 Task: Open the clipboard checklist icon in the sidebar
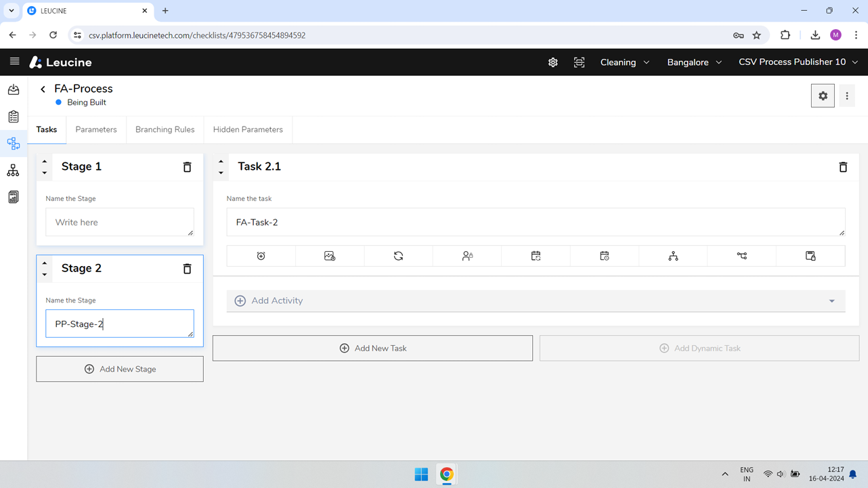14,116
